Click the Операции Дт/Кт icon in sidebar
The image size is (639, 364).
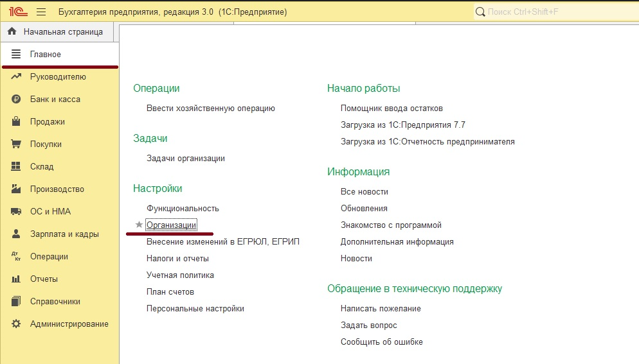[x=16, y=256]
